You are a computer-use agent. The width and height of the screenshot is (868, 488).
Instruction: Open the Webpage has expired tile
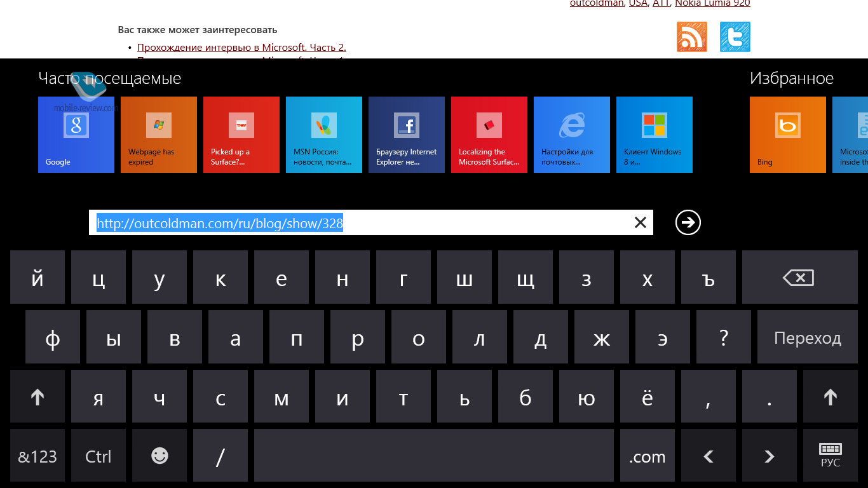159,135
